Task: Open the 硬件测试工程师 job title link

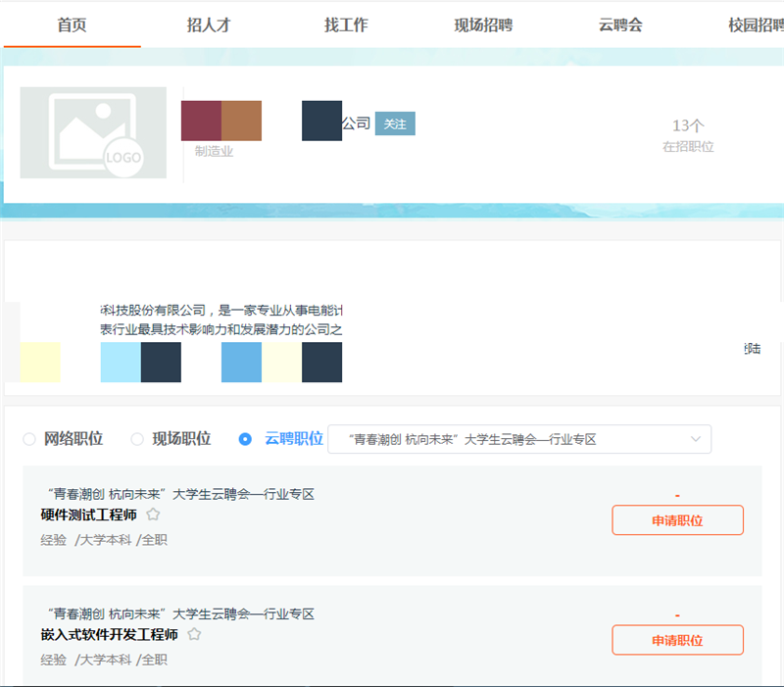Action: click(89, 515)
